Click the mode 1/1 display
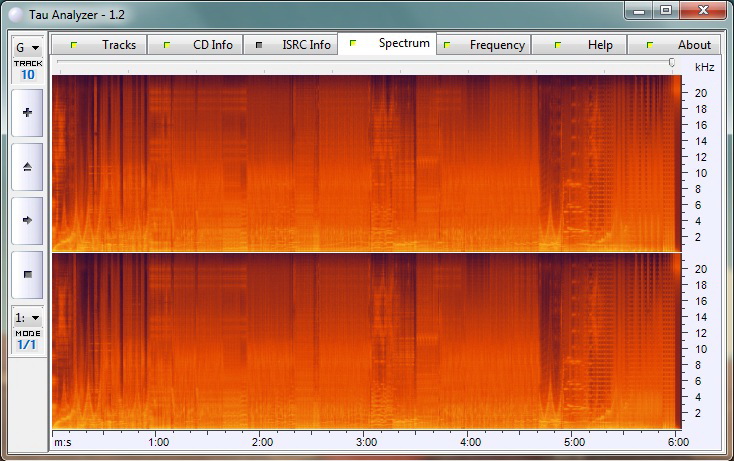 27,345
